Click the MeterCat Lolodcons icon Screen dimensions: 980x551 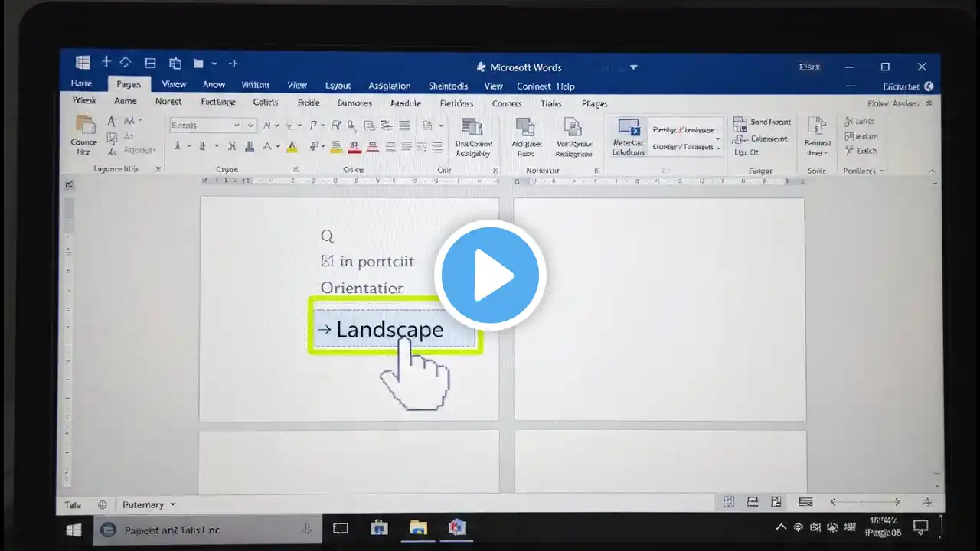coord(629,127)
